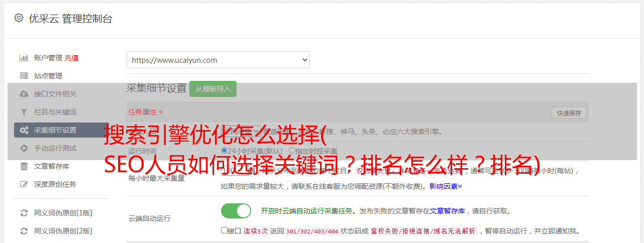Select the 采集细节设置 sidebar item
This screenshot has width=644, height=243.
coord(61,130)
